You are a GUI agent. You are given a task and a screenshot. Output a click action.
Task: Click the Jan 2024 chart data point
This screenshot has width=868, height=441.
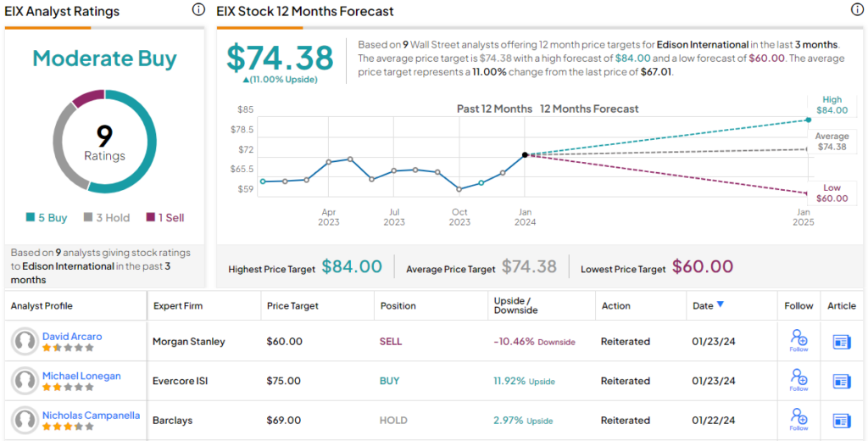coord(526,154)
